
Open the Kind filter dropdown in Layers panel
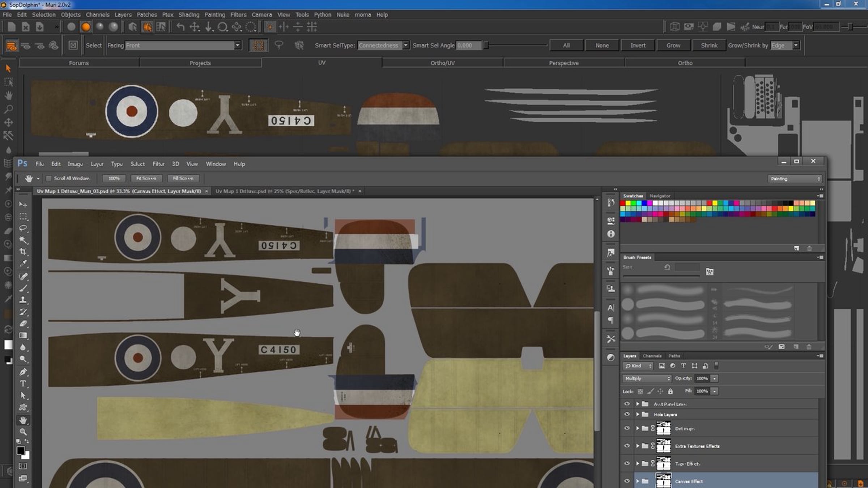click(x=638, y=366)
